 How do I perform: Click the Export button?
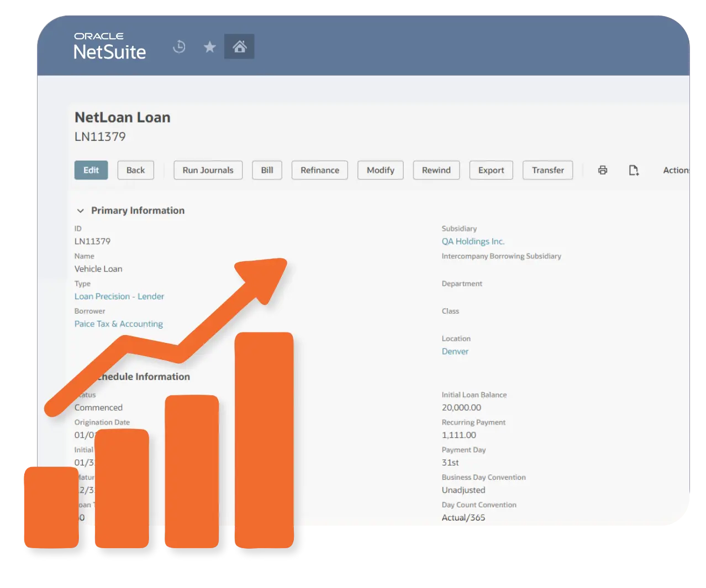491,170
